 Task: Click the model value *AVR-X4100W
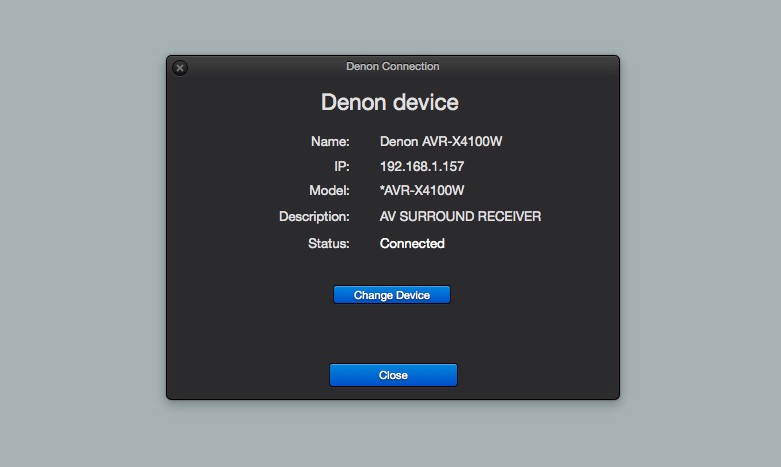point(422,191)
